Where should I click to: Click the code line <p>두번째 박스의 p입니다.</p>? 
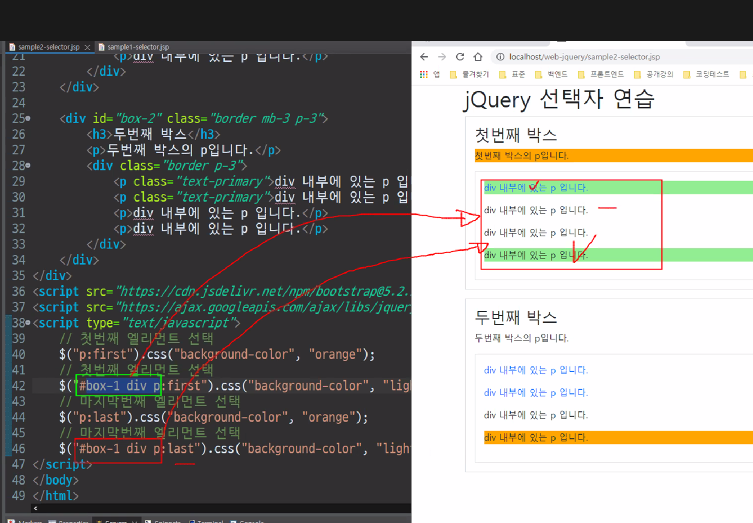coord(183,150)
